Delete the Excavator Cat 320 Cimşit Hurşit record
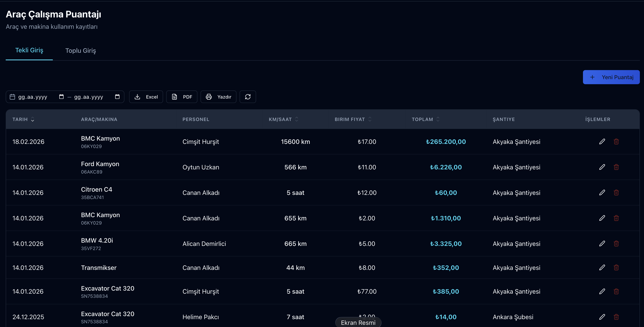The height and width of the screenshot is (327, 644). tap(616, 291)
